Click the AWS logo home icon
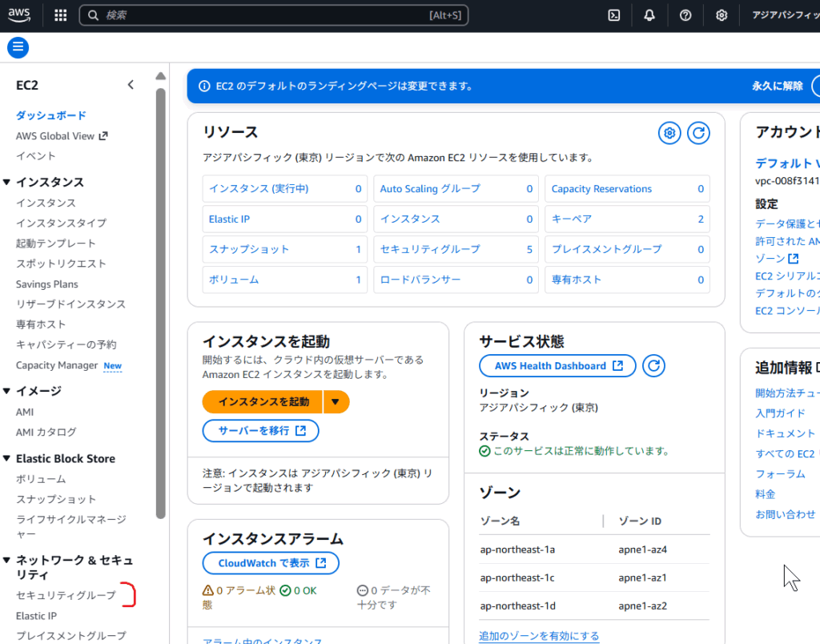 click(x=19, y=14)
